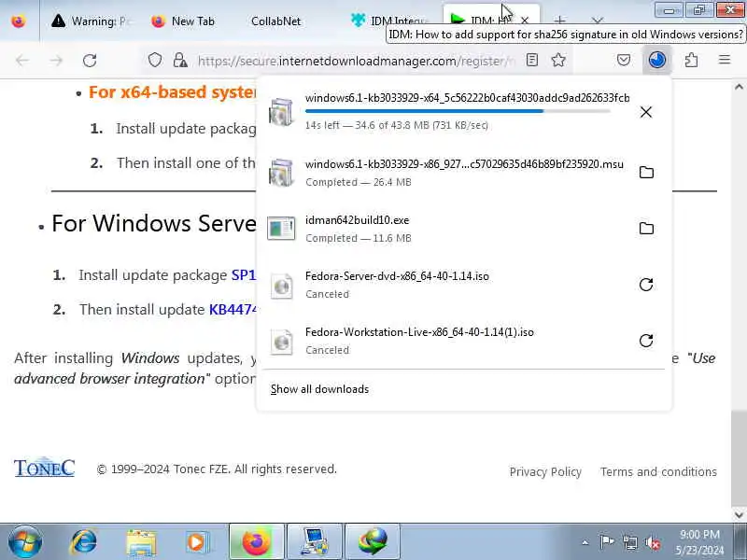The height and width of the screenshot is (560, 747).
Task: Retry the Fedora-Workstation-Live iso download
Action: coord(646,341)
